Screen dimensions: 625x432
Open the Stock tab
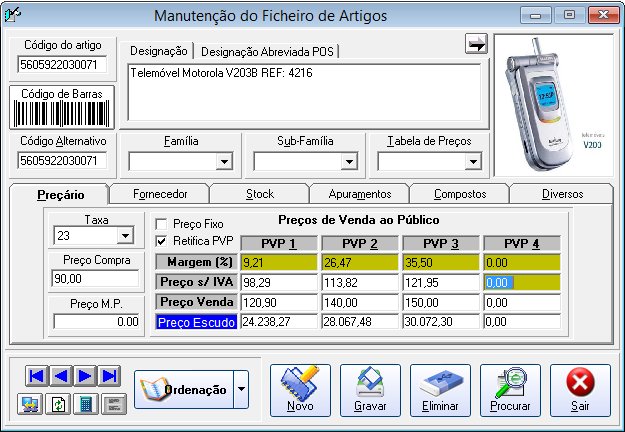(259, 193)
